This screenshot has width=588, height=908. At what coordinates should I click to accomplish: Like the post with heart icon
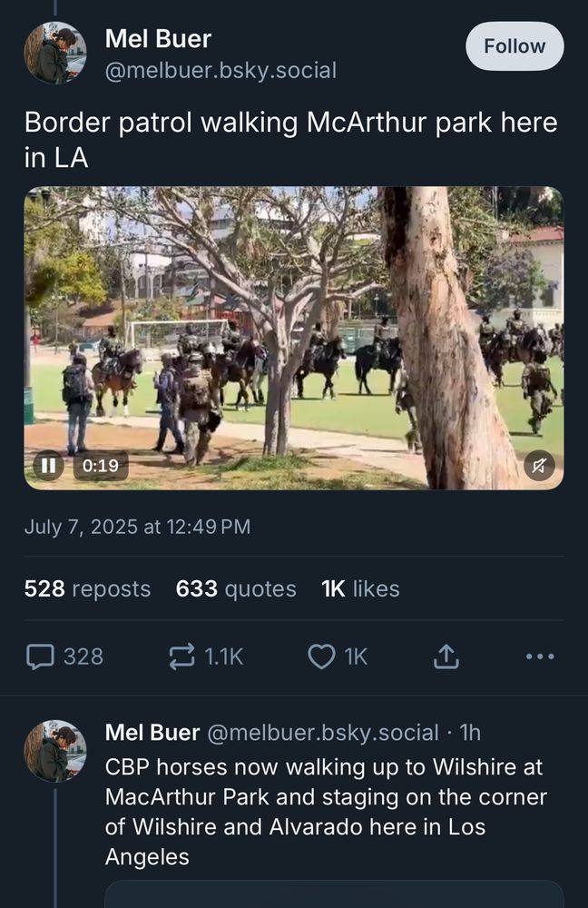(321, 656)
